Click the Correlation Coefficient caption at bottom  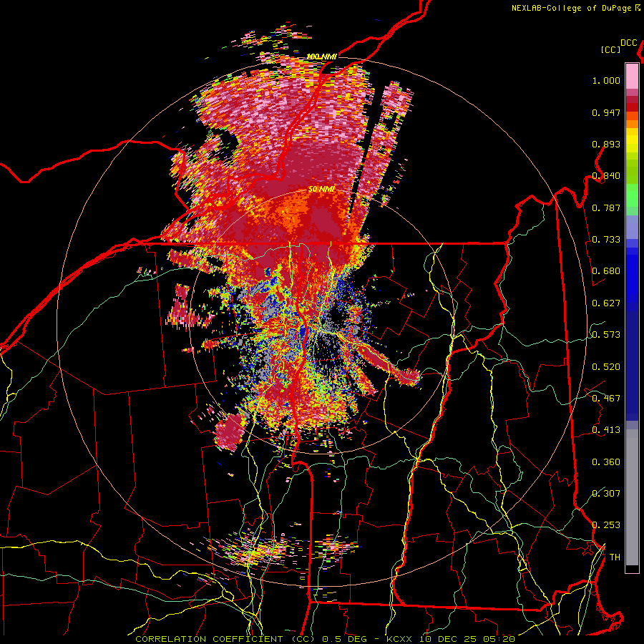point(325,639)
